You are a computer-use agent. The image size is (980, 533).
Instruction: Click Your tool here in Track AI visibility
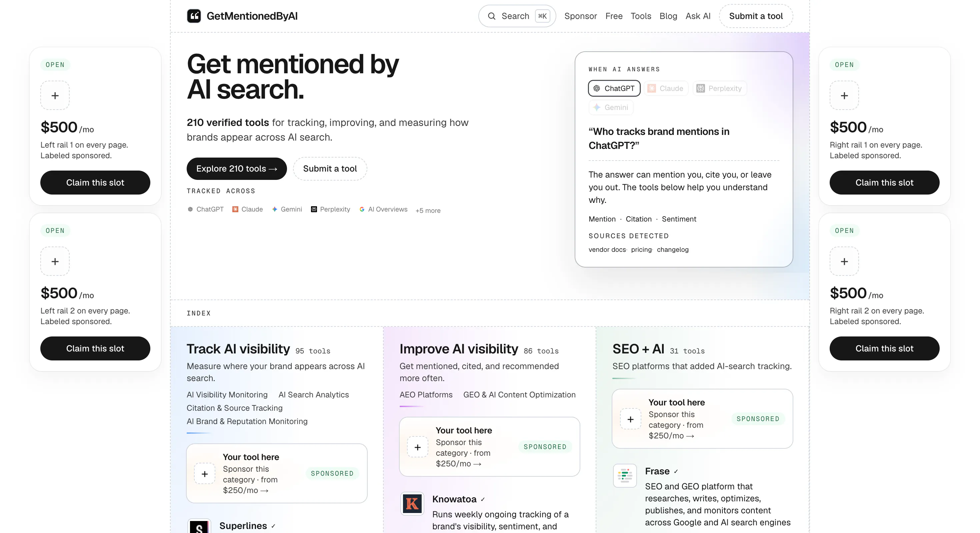251,457
